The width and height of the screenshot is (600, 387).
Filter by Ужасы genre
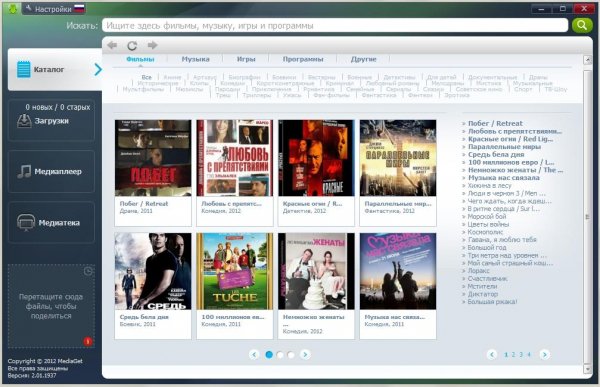[x=292, y=95]
